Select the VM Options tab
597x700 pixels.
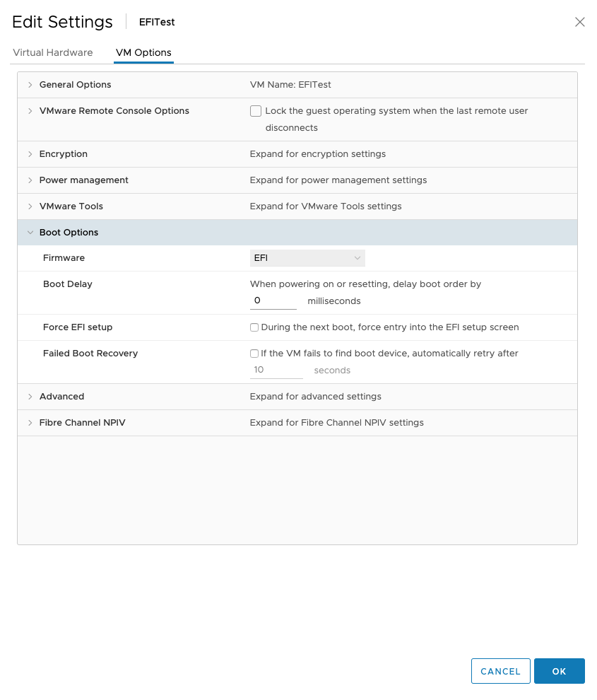pos(143,53)
